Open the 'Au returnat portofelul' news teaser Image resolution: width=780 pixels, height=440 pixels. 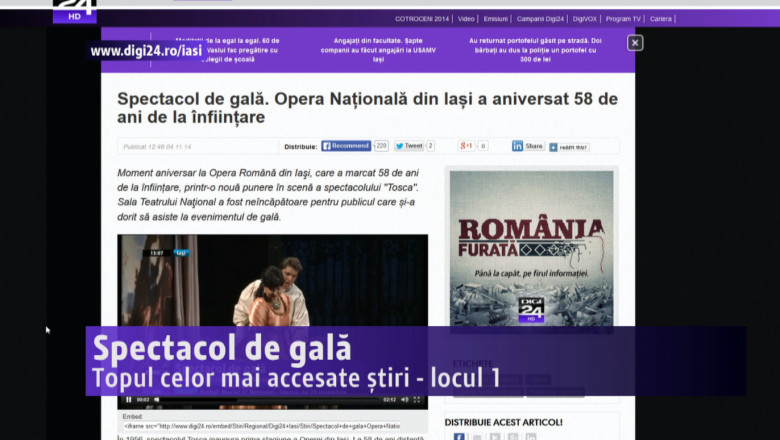[x=535, y=50]
